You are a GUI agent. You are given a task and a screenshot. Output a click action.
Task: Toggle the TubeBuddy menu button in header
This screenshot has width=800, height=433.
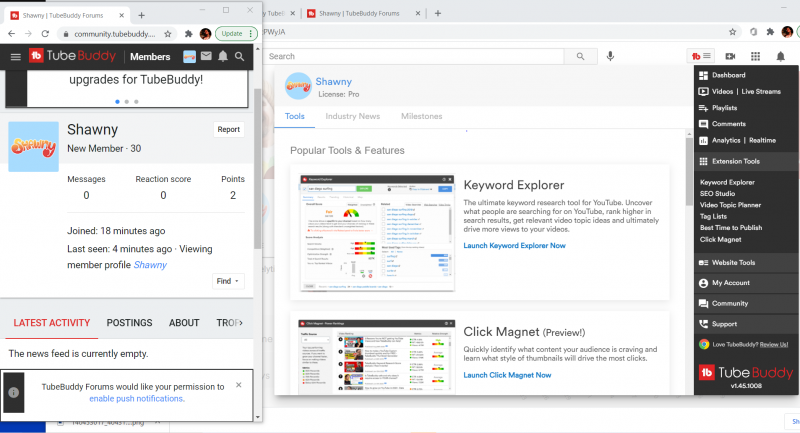click(700, 56)
